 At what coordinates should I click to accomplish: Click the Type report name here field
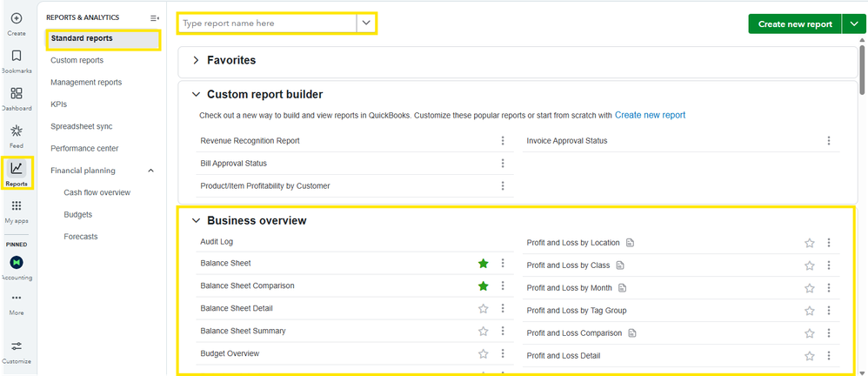click(267, 23)
